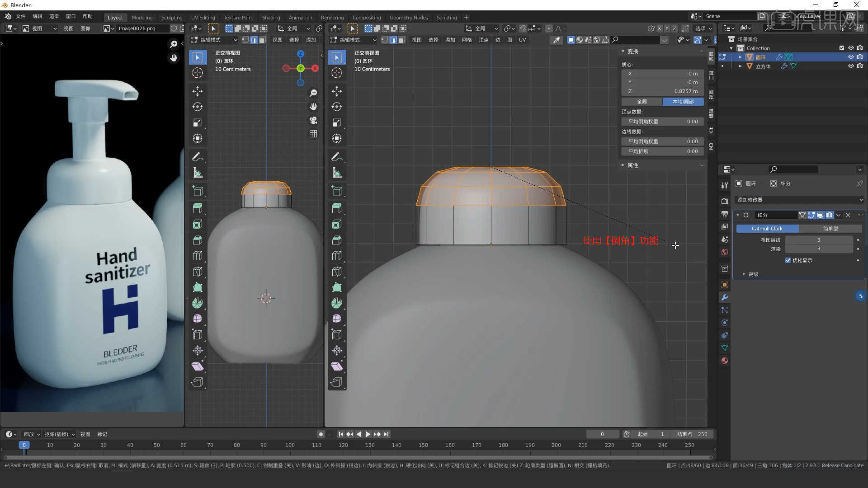The image size is (868, 488).
Task: Adjust the 平均折痕 slider
Action: coord(662,151)
